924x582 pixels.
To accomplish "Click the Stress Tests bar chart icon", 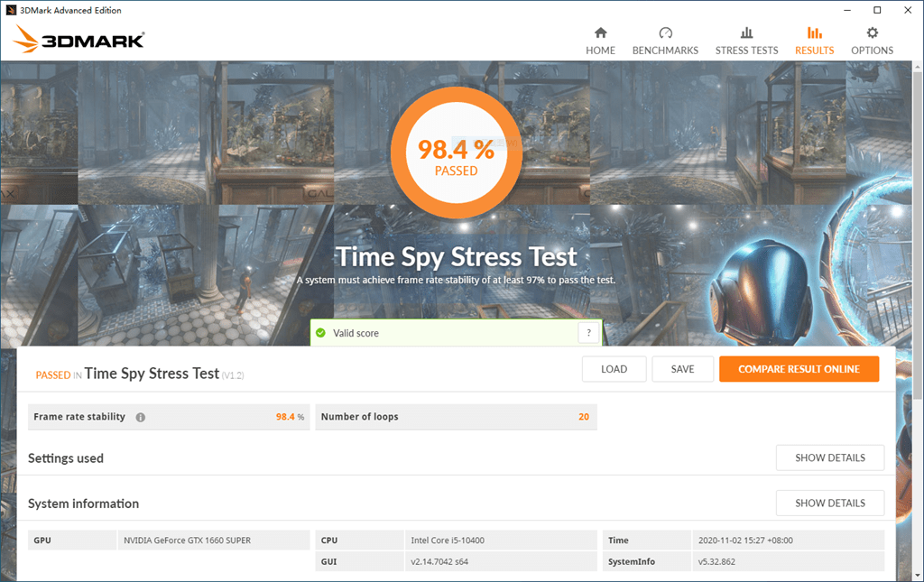I will click(746, 32).
